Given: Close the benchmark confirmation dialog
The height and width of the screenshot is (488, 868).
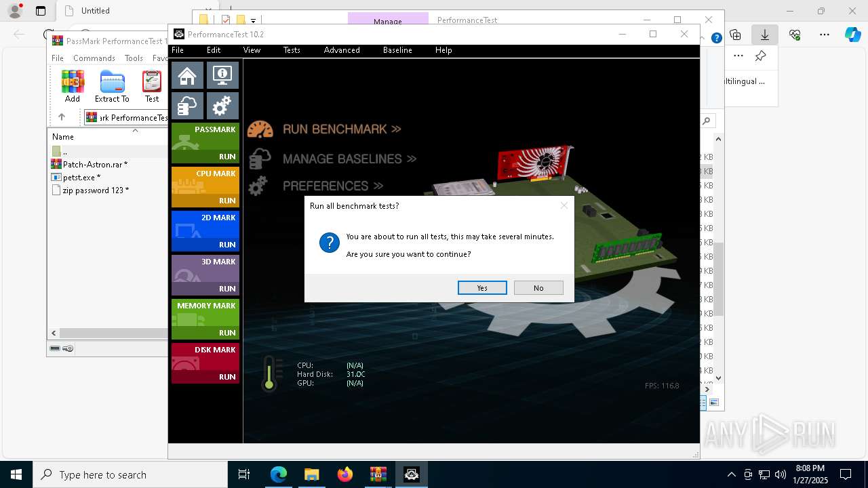Looking at the screenshot, I should point(564,205).
